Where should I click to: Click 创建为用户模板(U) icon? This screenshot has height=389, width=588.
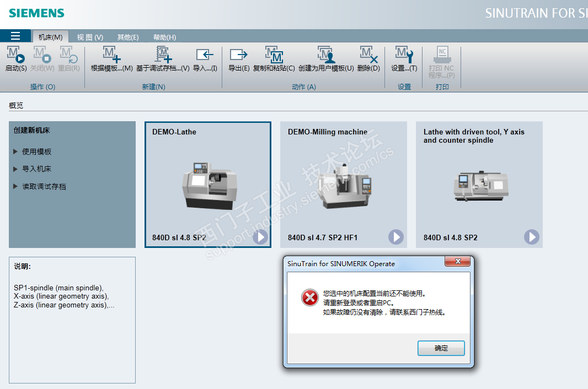pos(326,55)
